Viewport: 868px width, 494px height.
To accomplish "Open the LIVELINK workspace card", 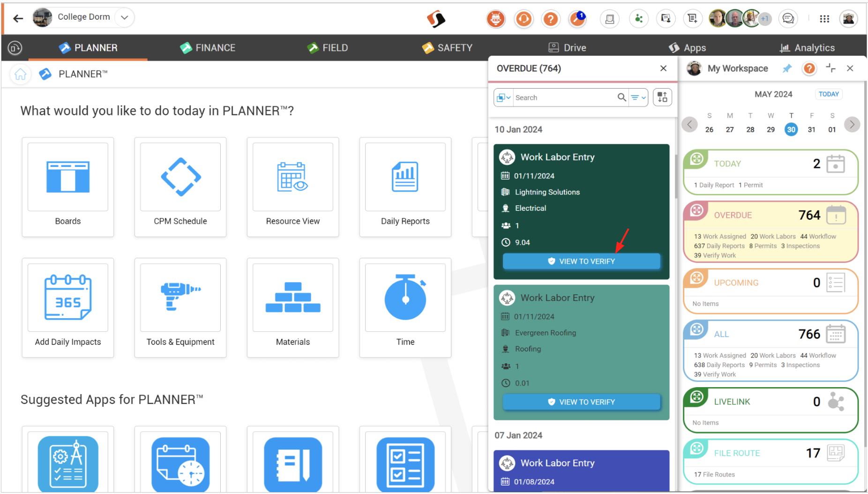I will [771, 410].
